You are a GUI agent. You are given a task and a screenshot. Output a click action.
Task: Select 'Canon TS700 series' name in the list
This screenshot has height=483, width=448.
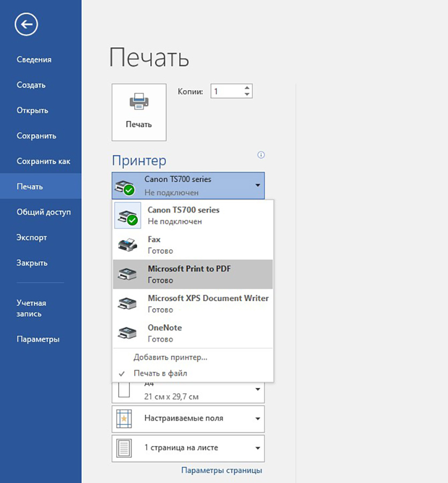pos(183,210)
